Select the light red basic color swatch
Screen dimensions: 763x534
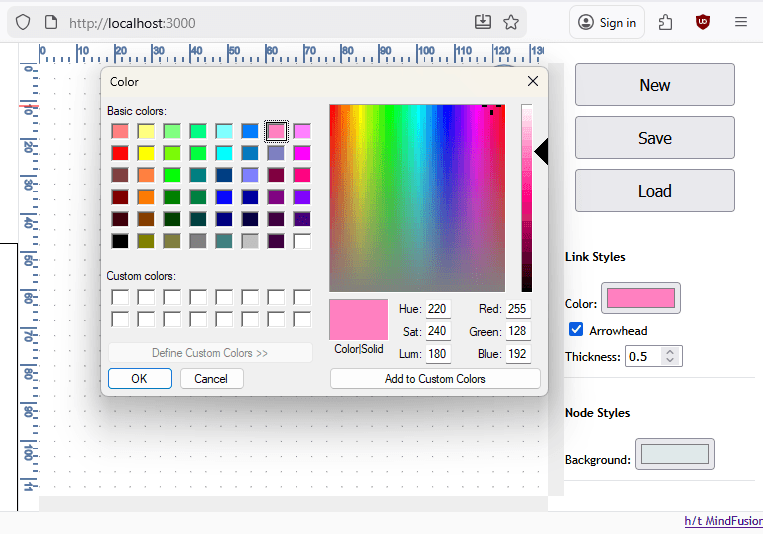[x=120, y=131]
